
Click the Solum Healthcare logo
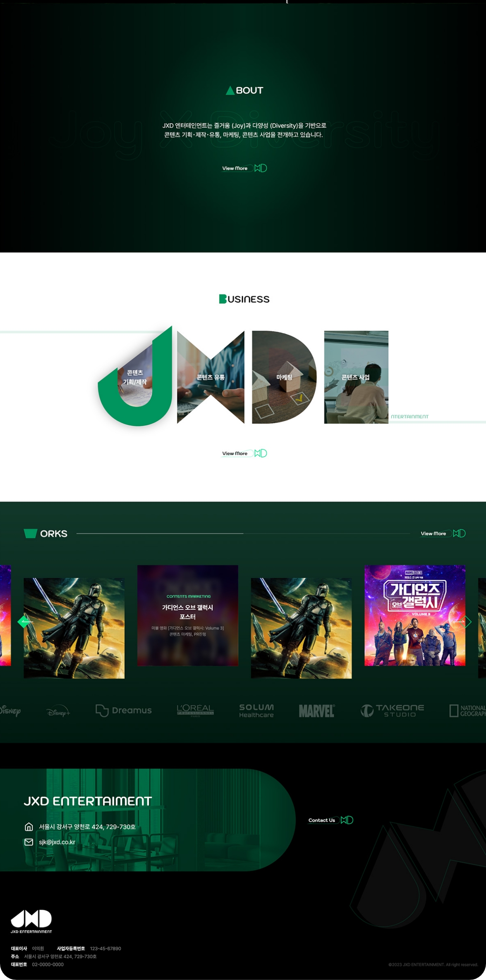coord(256,711)
